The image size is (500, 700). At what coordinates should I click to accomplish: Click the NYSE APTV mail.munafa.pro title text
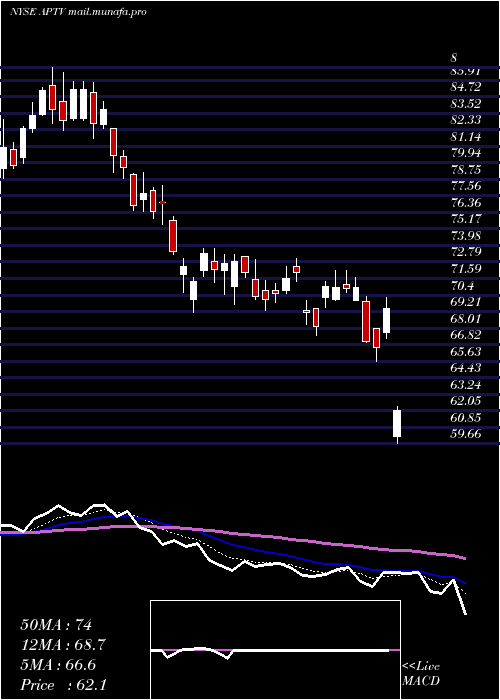pyautogui.click(x=79, y=12)
